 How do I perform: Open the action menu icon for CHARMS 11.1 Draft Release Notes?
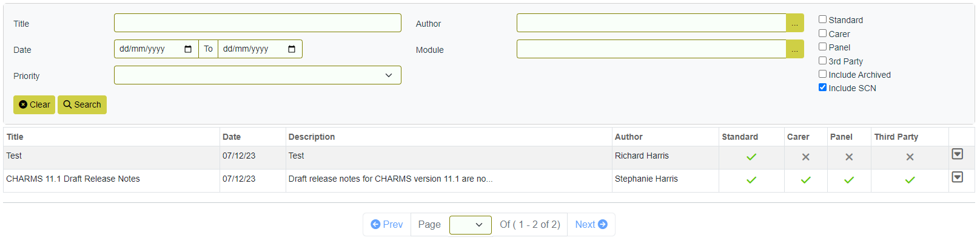click(x=957, y=177)
